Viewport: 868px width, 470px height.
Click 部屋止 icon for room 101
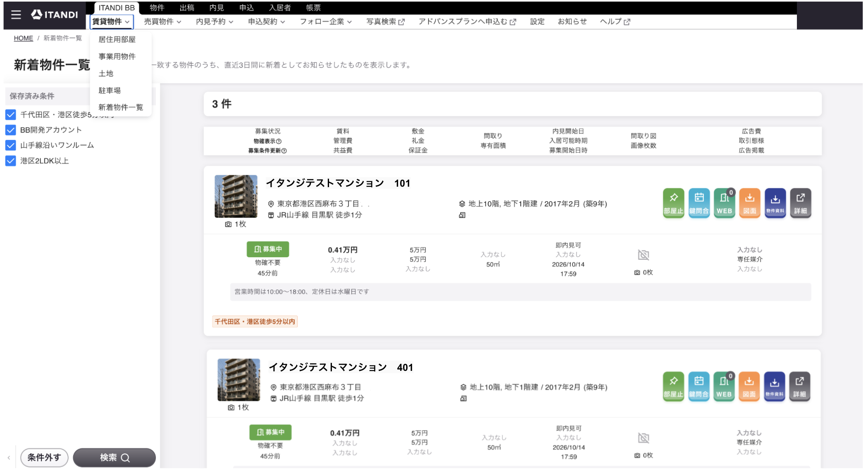[x=673, y=203]
